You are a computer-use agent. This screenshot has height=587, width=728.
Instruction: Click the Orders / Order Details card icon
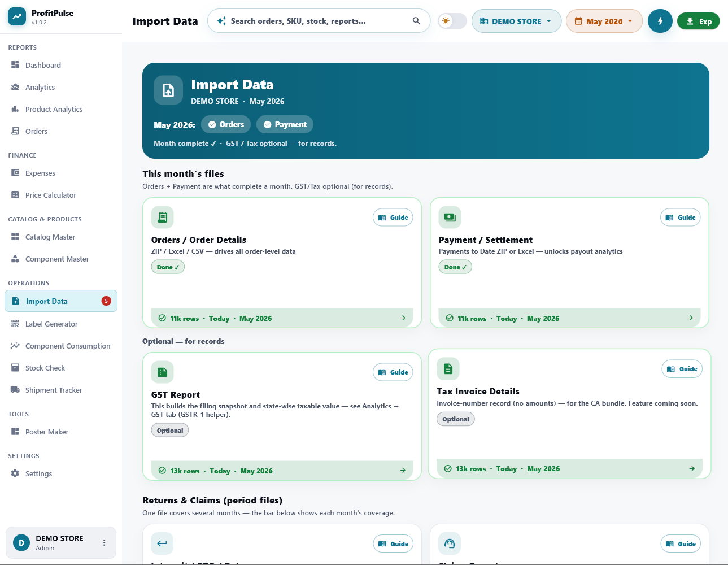point(162,218)
